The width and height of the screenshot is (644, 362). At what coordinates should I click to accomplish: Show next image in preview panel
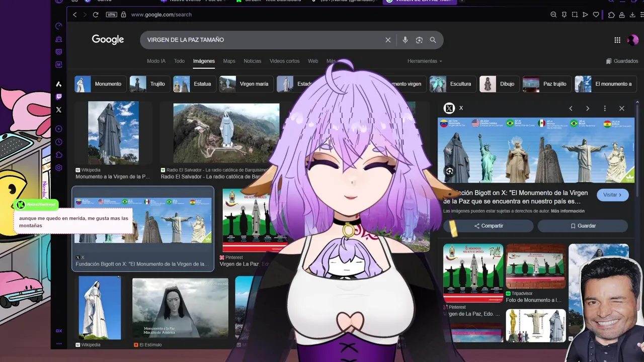coord(588,108)
